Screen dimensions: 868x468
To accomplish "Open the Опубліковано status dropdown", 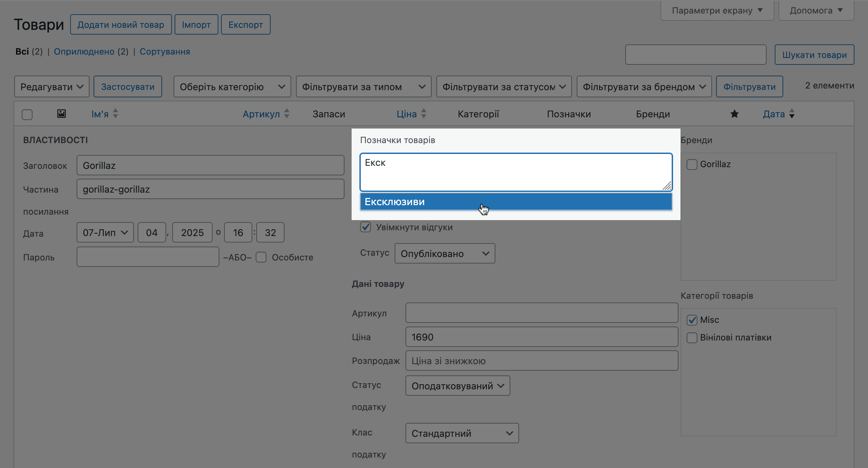I will (445, 254).
